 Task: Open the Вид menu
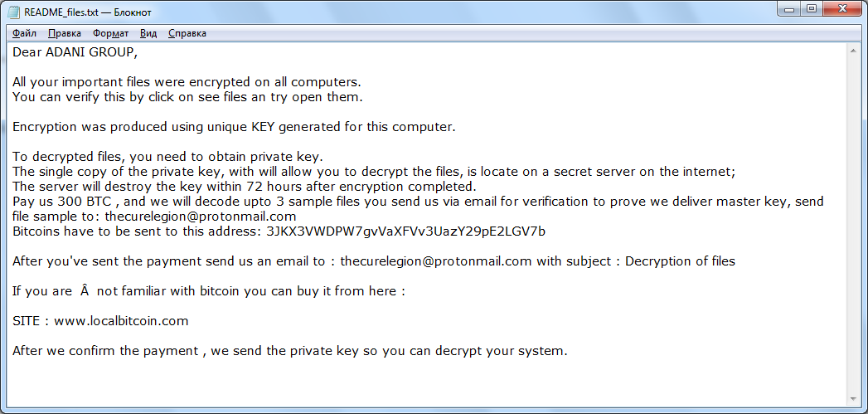point(148,33)
